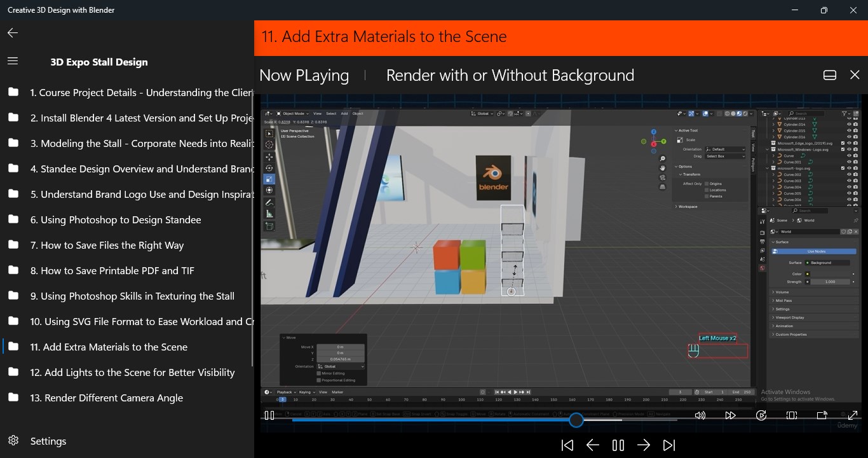Viewport: 868px width, 458px height.
Task: Toggle the fit-to-screen video mode
Action: click(x=791, y=415)
